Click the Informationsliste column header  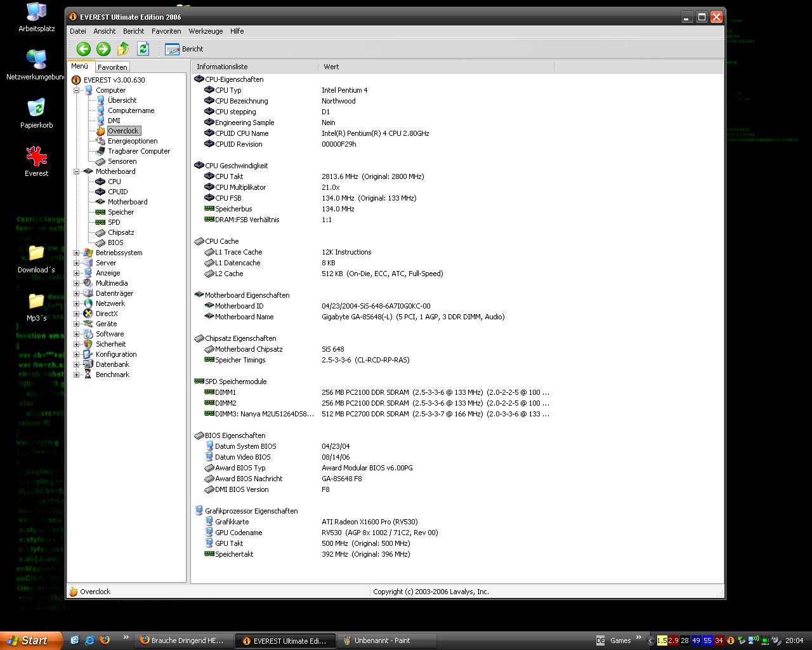[x=254, y=67]
